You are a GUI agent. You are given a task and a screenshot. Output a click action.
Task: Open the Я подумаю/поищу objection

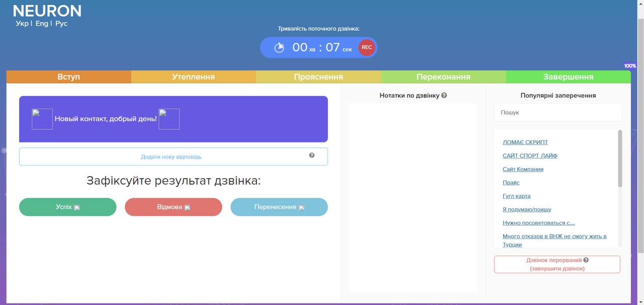pyautogui.click(x=527, y=209)
